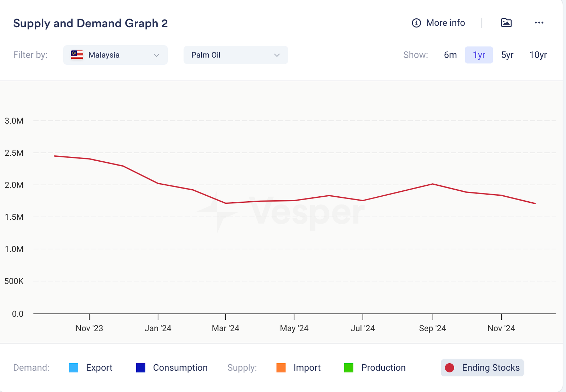This screenshot has height=392, width=566.
Task: Switch chart to 10yr range
Action: click(x=538, y=55)
